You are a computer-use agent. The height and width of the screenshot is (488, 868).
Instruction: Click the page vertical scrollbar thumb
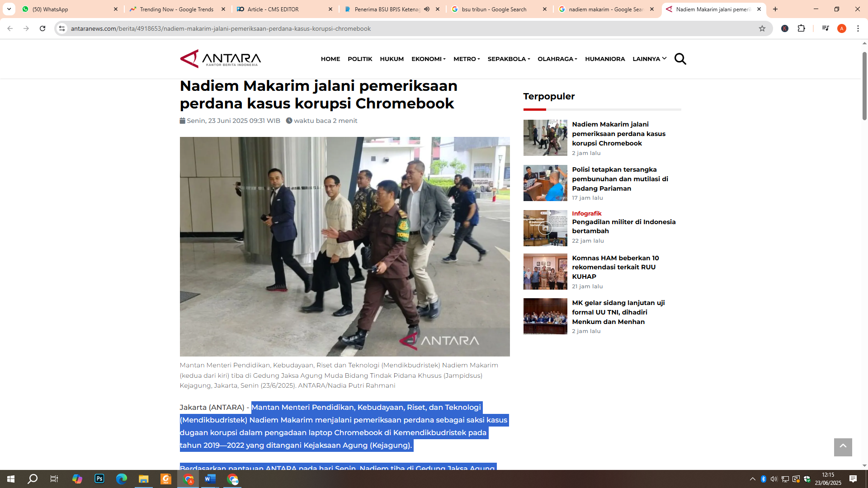864,86
